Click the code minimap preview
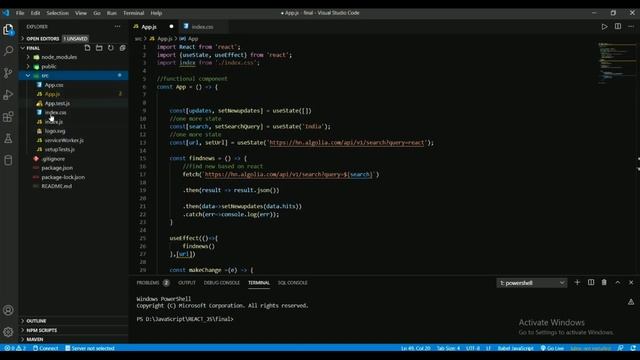Viewport: 640px width, 360px height. pos(616,63)
